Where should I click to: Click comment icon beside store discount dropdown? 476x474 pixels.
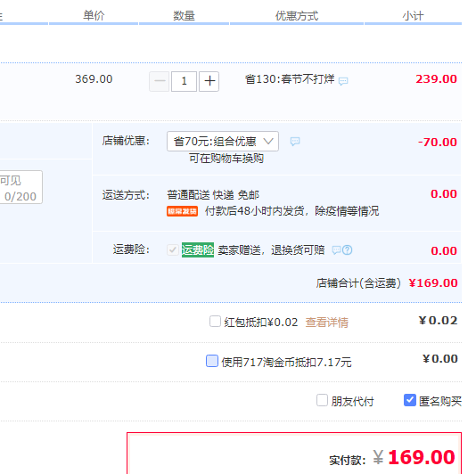point(295,142)
